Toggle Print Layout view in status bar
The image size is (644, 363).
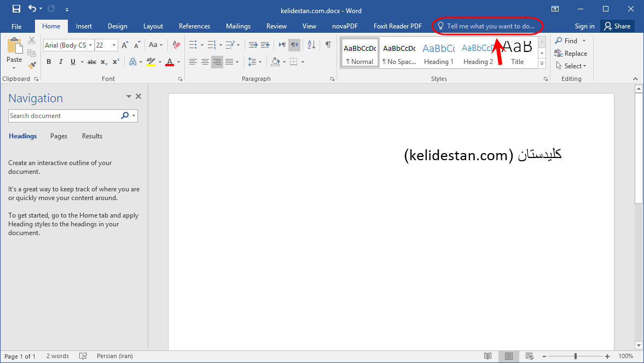pyautogui.click(x=508, y=356)
